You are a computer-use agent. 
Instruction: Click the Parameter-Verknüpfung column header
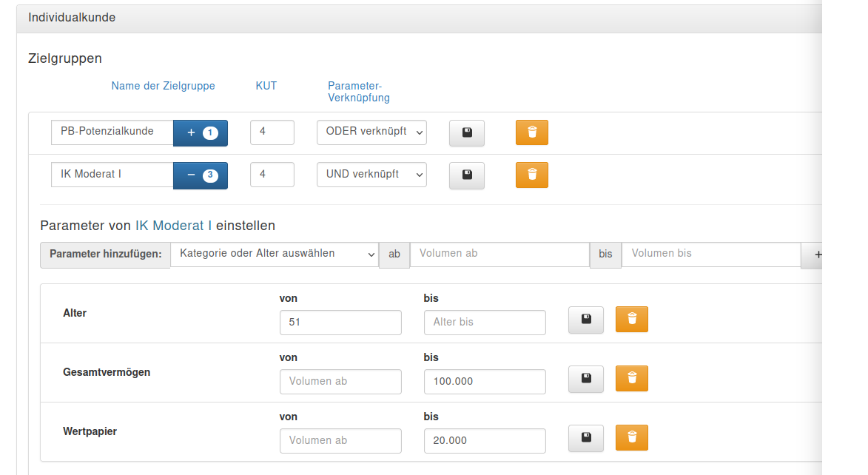pyautogui.click(x=359, y=92)
